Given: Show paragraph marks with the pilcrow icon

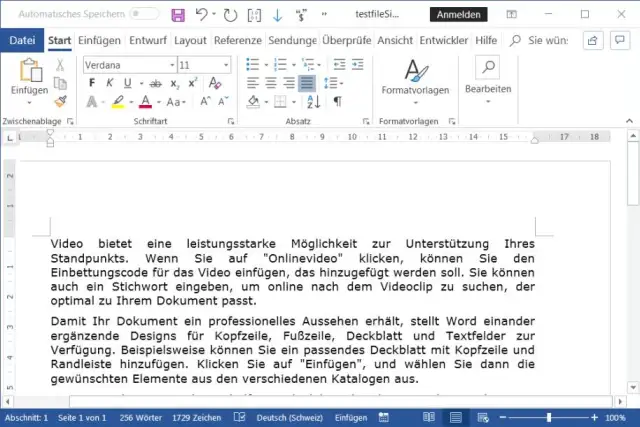Looking at the screenshot, I should point(337,101).
